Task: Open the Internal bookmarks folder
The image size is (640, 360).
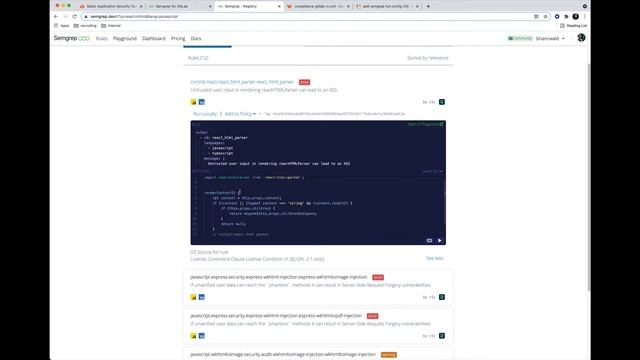Action: pyautogui.click(x=111, y=26)
